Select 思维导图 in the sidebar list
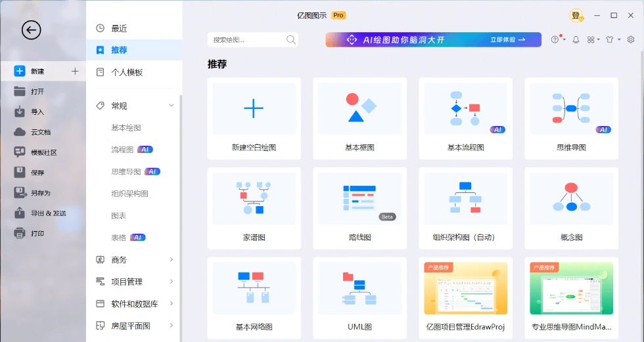The width and height of the screenshot is (644, 342). click(126, 171)
